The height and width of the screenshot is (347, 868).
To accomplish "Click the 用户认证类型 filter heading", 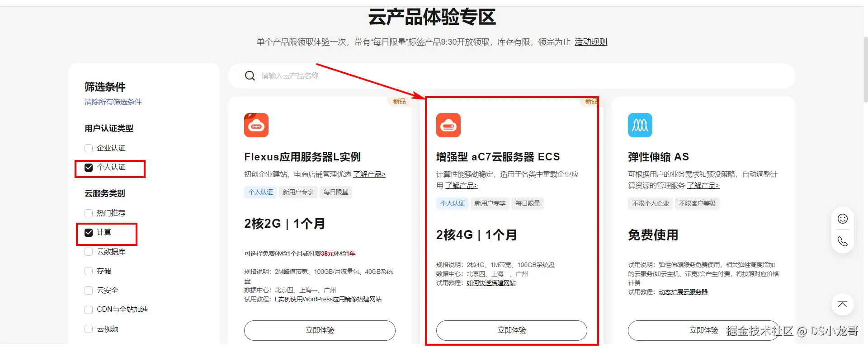I will coord(109,129).
